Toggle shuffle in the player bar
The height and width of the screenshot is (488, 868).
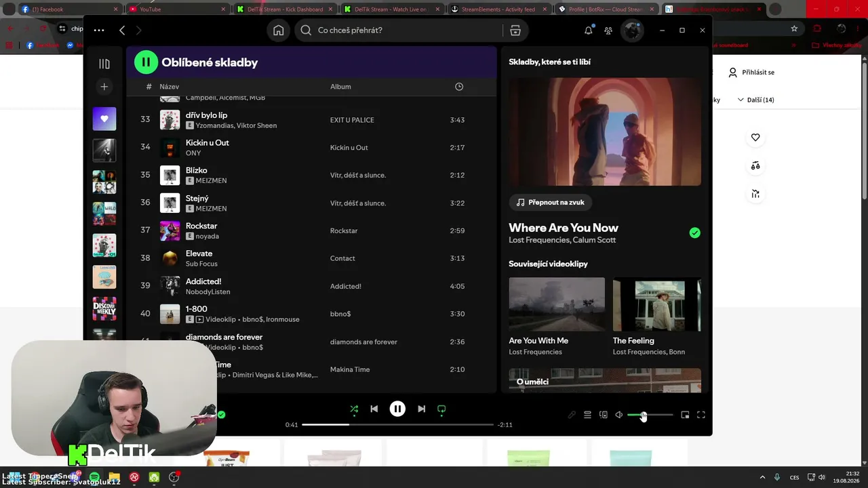pos(354,409)
